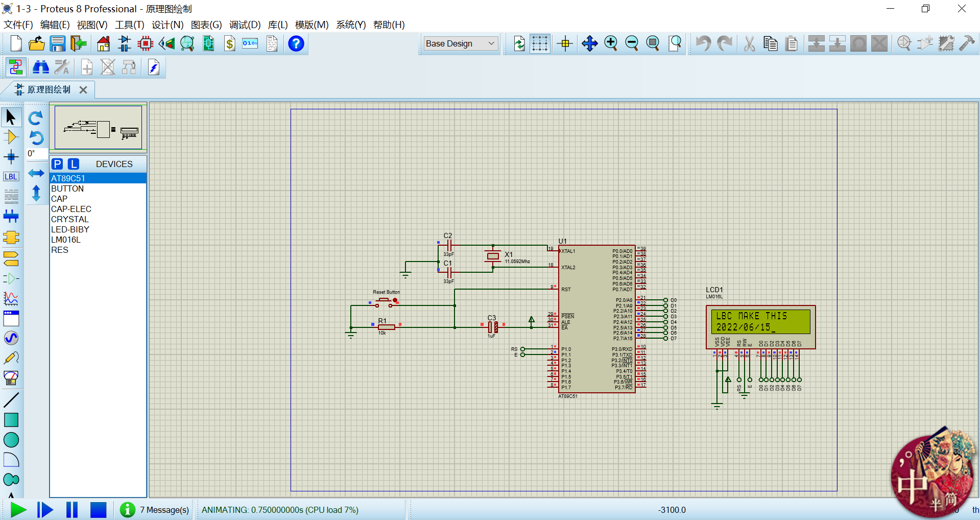Image resolution: width=980 pixels, height=520 pixels.
Task: Open the Bill of Materials icon
Action: [230, 44]
